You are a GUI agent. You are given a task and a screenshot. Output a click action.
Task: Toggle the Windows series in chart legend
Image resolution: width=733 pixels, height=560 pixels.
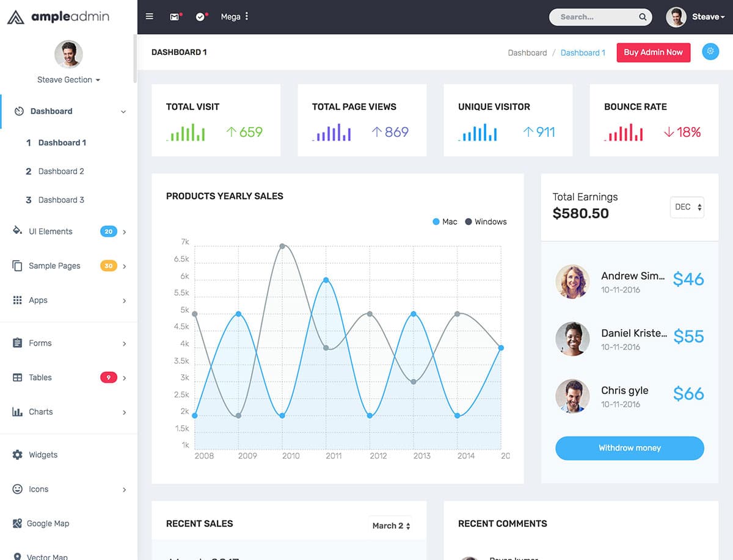pyautogui.click(x=486, y=222)
